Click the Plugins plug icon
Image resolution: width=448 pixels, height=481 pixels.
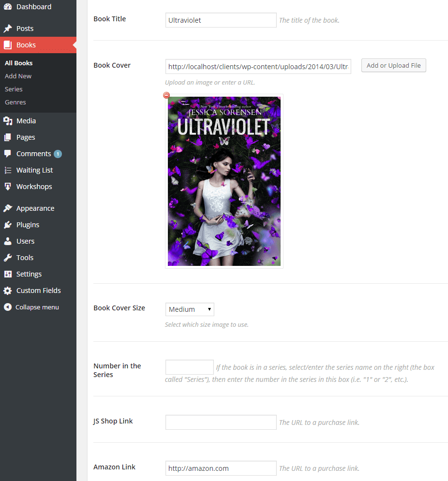8,225
